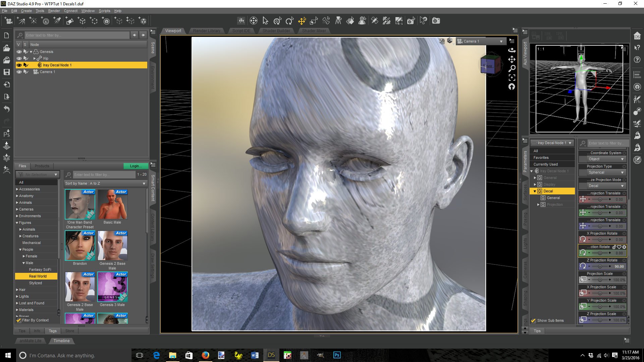Toggle selectability arrow for Camera 1
Screen dimensions: 644x362
tap(25, 72)
